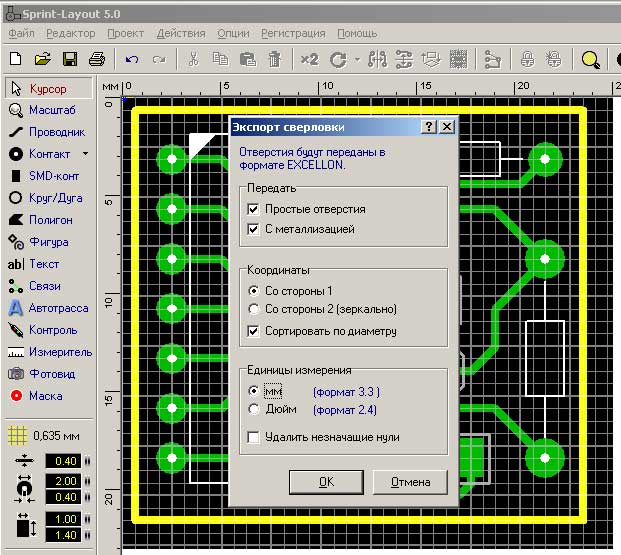Enable Удалить незначащие нули checkbox
Image resolution: width=621 pixels, height=555 pixels.
click(253, 437)
